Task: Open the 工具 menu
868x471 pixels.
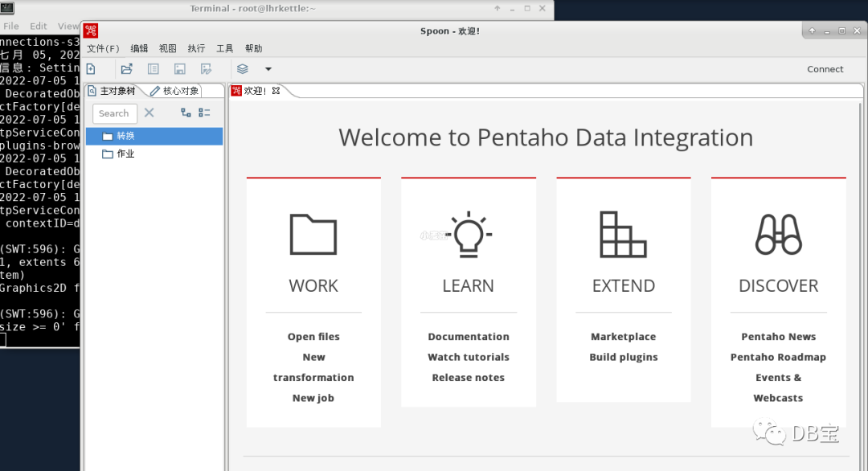Action: 225,49
